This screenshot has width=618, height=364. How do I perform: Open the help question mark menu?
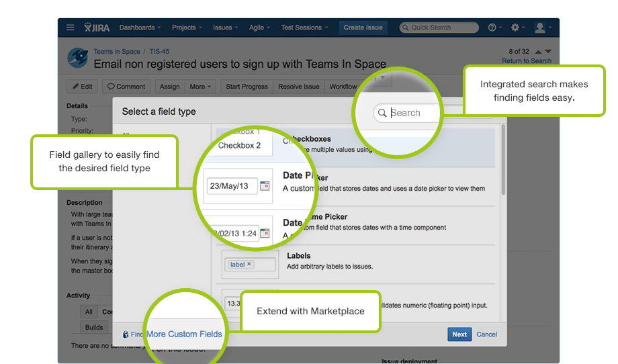click(494, 28)
